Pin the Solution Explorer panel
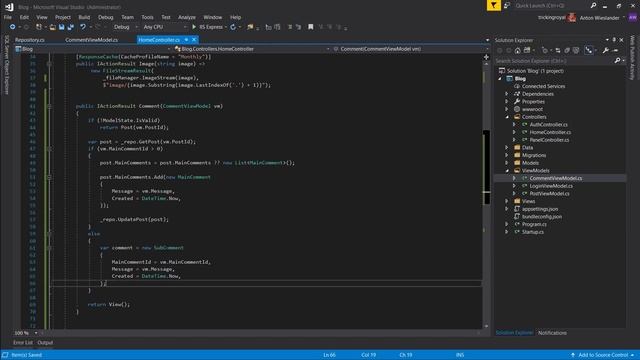640x360 pixels. (x=614, y=40)
